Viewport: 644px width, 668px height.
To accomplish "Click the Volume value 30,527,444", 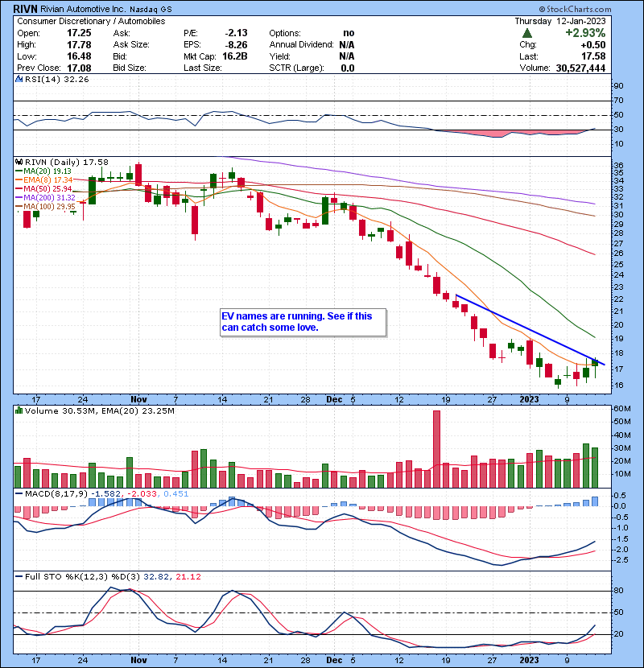I will point(580,68).
